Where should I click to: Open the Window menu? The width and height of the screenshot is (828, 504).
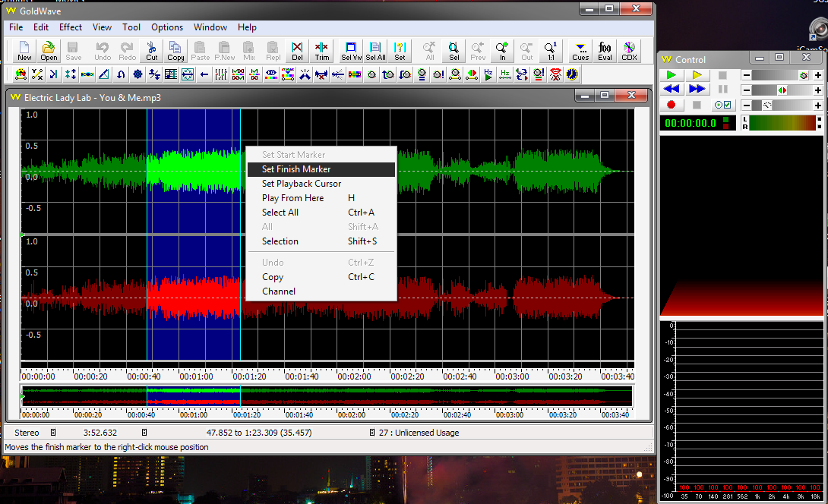(210, 27)
